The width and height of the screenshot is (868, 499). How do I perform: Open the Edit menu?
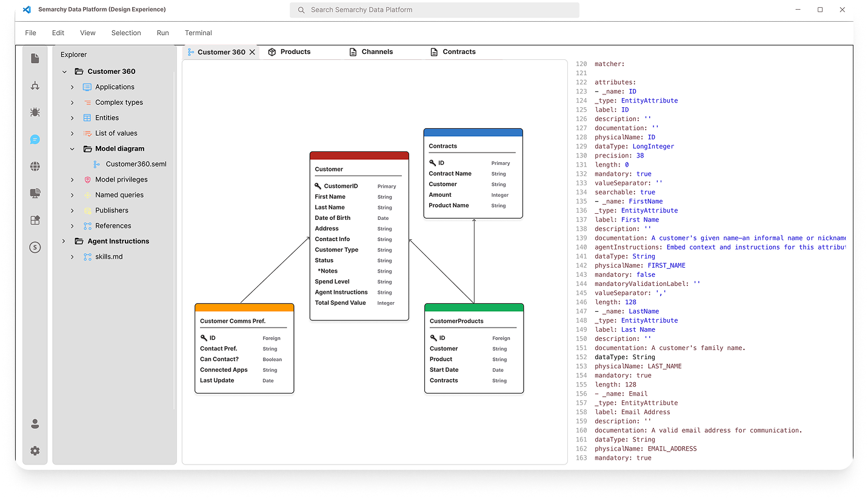[58, 33]
